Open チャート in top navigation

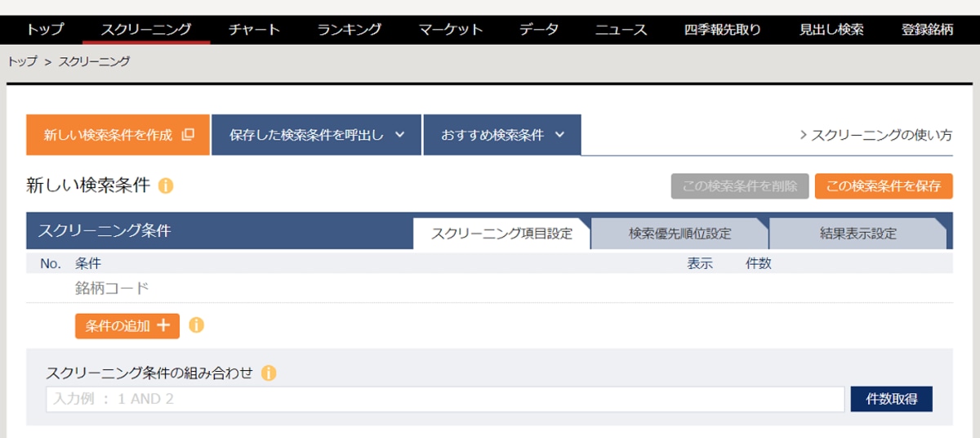(x=254, y=30)
